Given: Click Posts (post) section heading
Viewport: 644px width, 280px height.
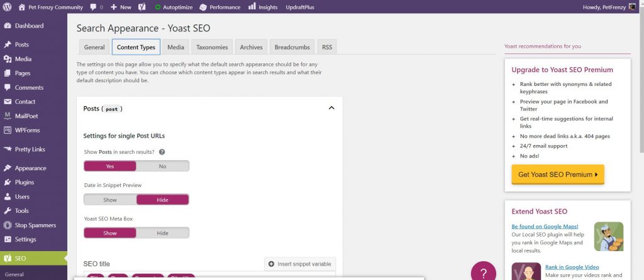Looking at the screenshot, I should [103, 109].
